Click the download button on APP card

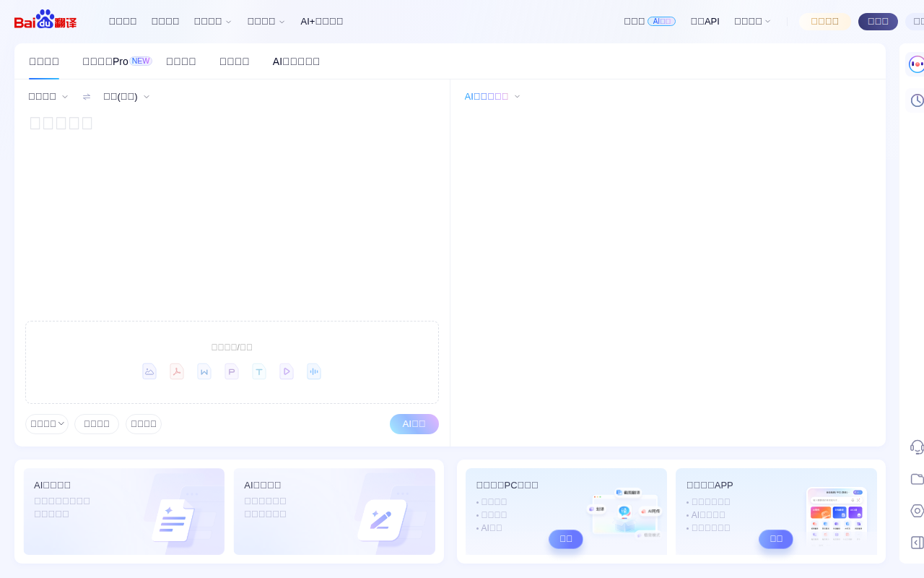click(x=776, y=539)
